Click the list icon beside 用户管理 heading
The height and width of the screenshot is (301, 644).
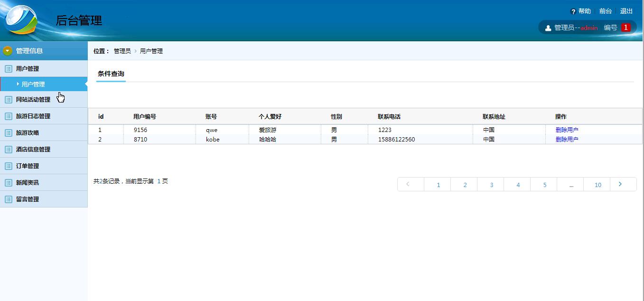8,69
